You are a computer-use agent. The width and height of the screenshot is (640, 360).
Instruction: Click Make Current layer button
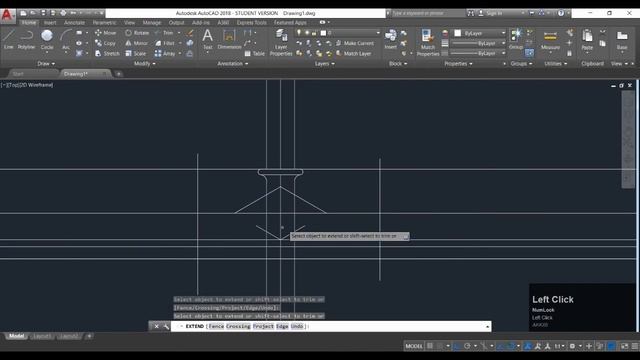click(x=355, y=43)
